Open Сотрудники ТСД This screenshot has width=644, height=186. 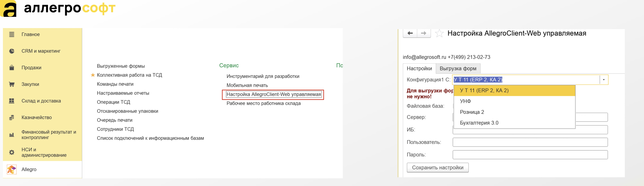point(115,129)
